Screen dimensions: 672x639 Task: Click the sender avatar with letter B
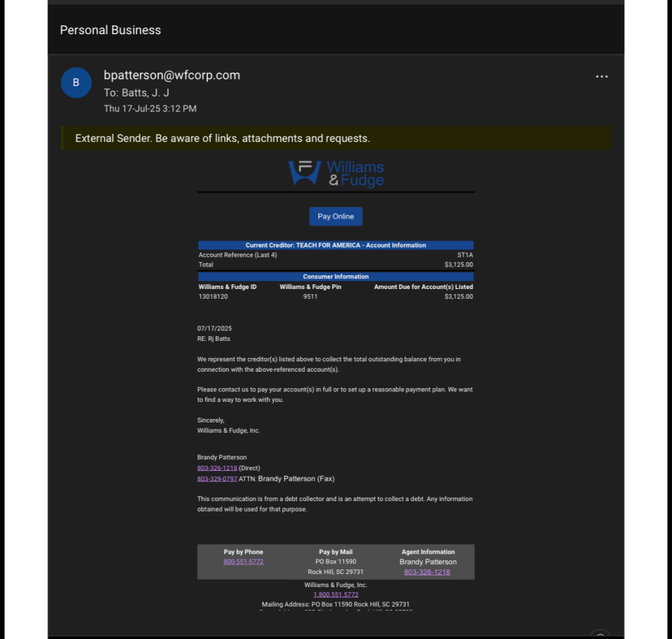pyautogui.click(x=76, y=83)
